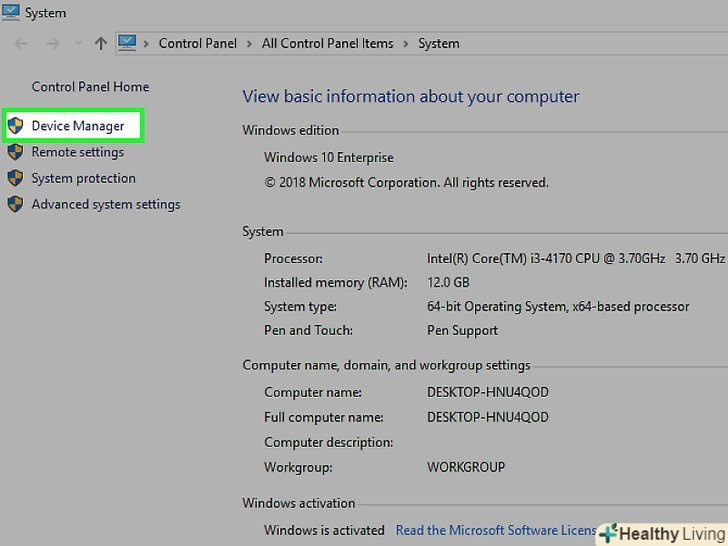Click the Forward navigation arrow
The height and width of the screenshot is (546, 728).
pyautogui.click(x=53, y=44)
